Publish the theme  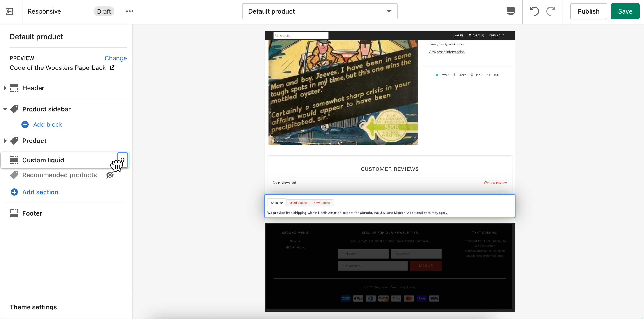click(x=588, y=11)
